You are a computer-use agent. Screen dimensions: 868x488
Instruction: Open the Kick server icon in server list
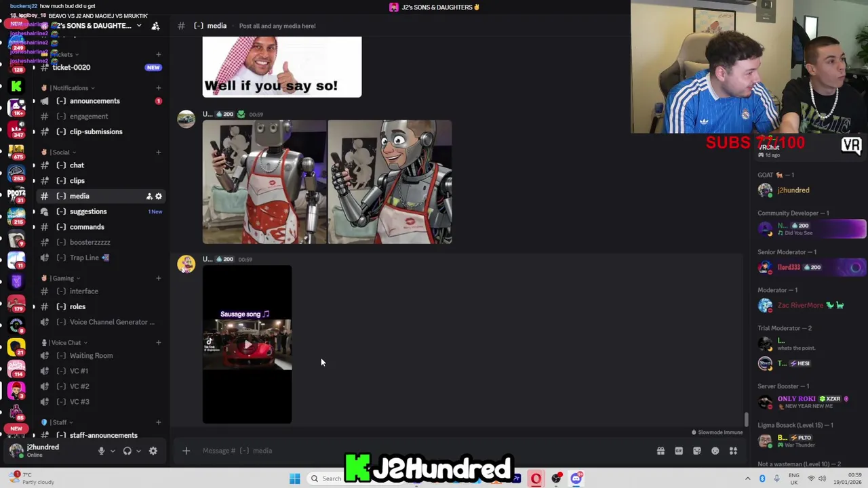click(x=16, y=86)
